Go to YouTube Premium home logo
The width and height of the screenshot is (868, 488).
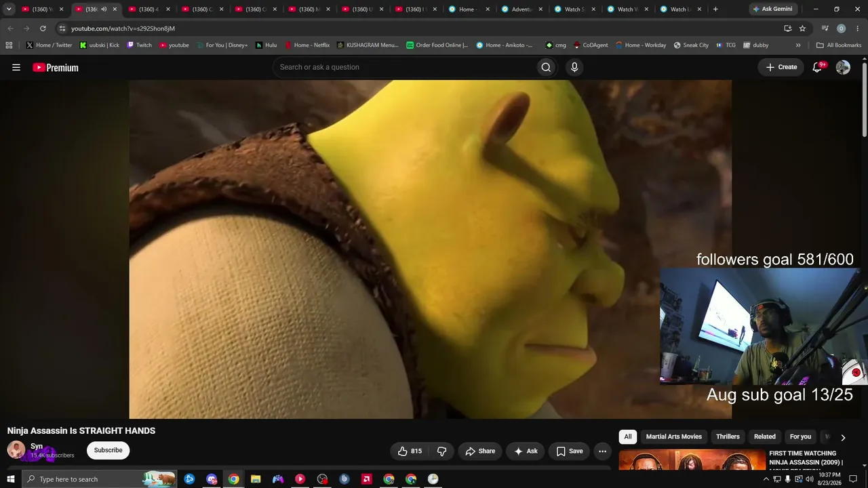coord(56,67)
